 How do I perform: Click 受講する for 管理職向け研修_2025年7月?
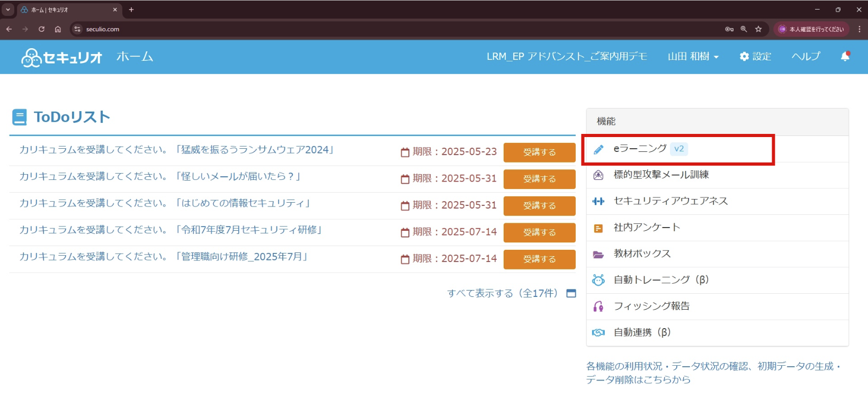539,259
